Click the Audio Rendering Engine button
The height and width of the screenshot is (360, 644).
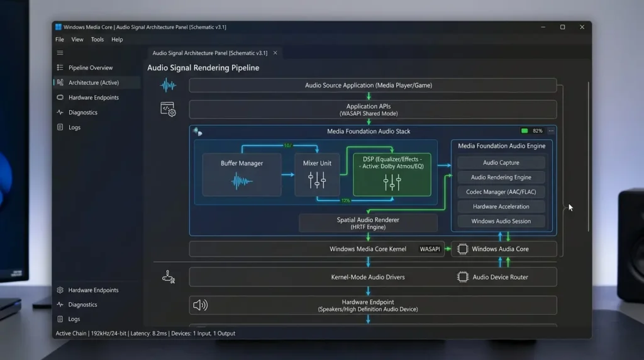(501, 177)
